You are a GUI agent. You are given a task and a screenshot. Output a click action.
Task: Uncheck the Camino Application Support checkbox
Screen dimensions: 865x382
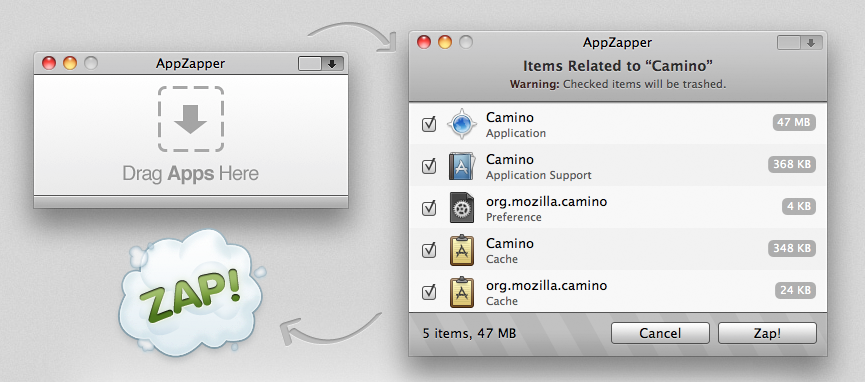coord(429,166)
